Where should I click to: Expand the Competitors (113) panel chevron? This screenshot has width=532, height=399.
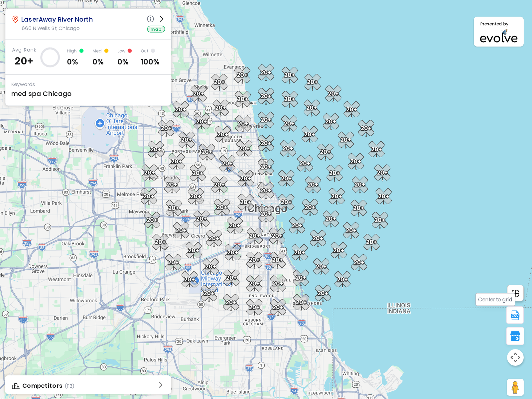point(161,385)
